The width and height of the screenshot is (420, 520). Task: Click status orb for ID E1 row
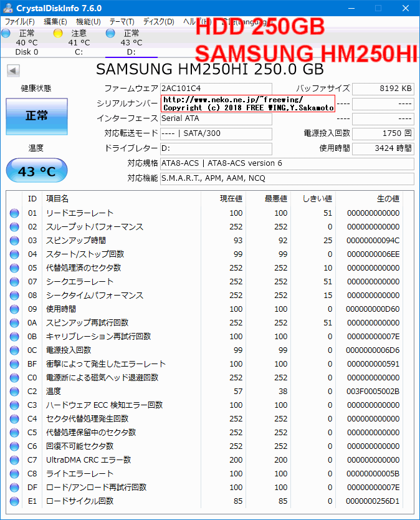pos(14,501)
